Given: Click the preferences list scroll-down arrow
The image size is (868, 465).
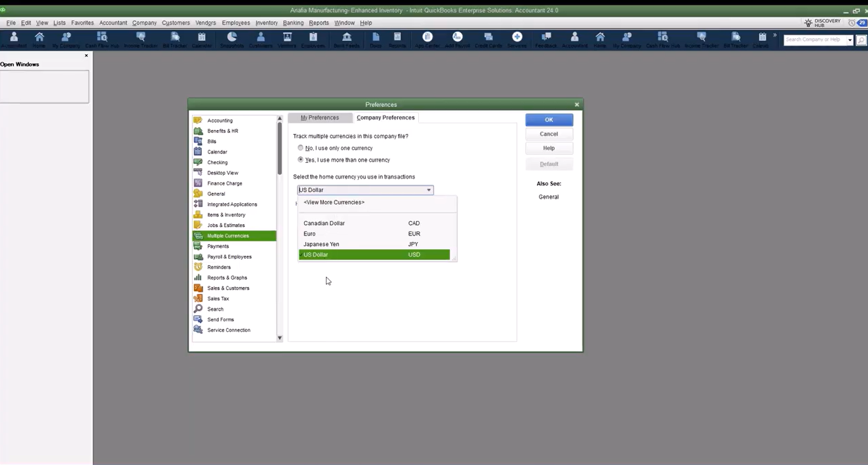Looking at the screenshot, I should (280, 338).
